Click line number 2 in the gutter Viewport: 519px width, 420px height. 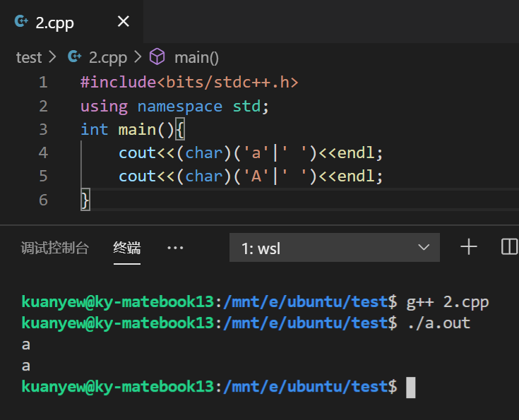pyautogui.click(x=43, y=106)
